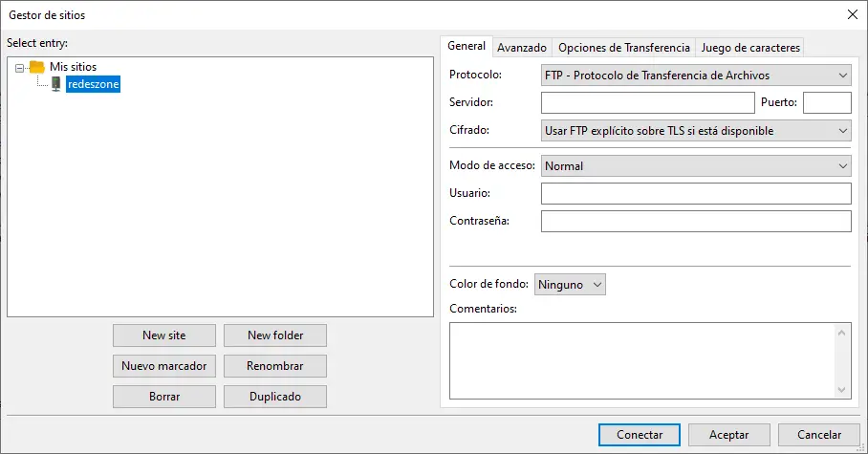
Task: Collapse the Mis sitios tree node
Action: pyautogui.click(x=20, y=67)
